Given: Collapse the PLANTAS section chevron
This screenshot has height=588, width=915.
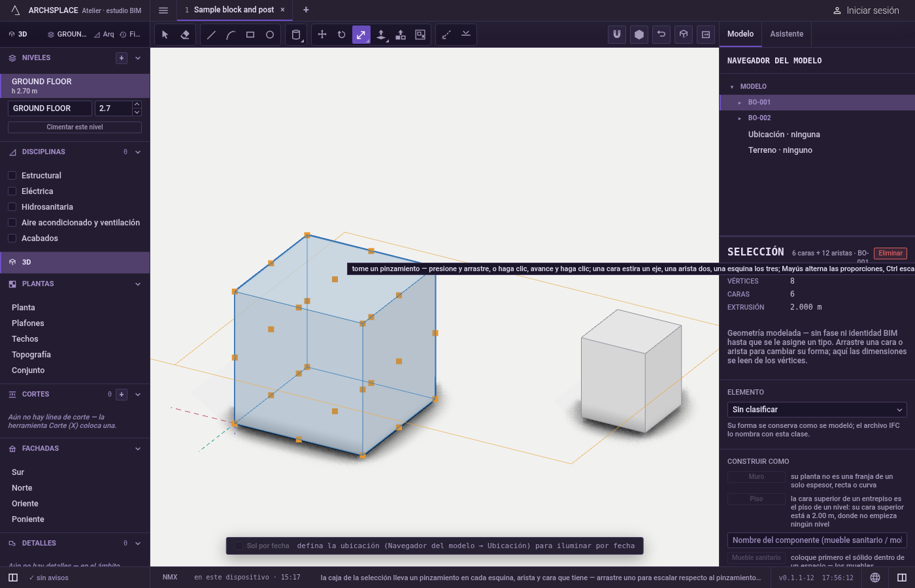Looking at the screenshot, I should [138, 284].
